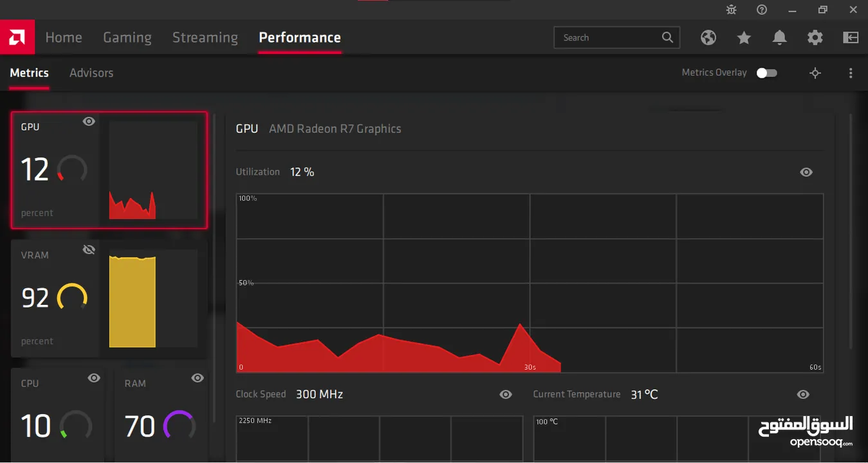The width and height of the screenshot is (868, 463).
Task: Restore down the Radeon Software window
Action: (822, 9)
